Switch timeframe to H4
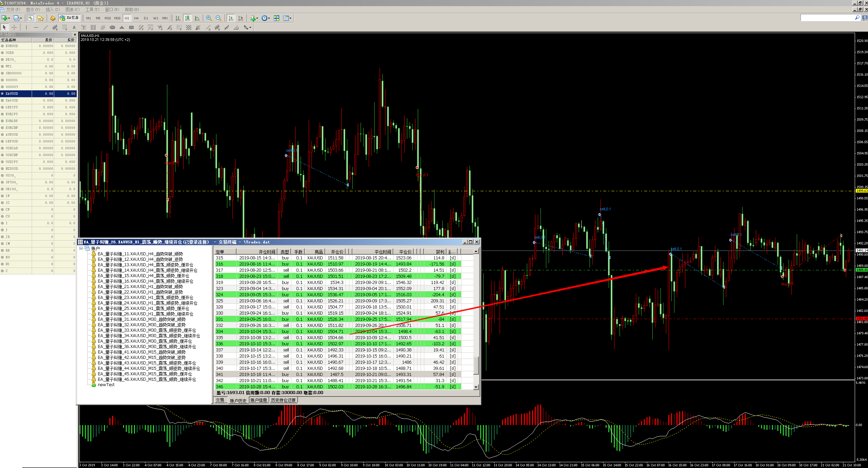Screen dimensions: 868x468 (x=136, y=18)
